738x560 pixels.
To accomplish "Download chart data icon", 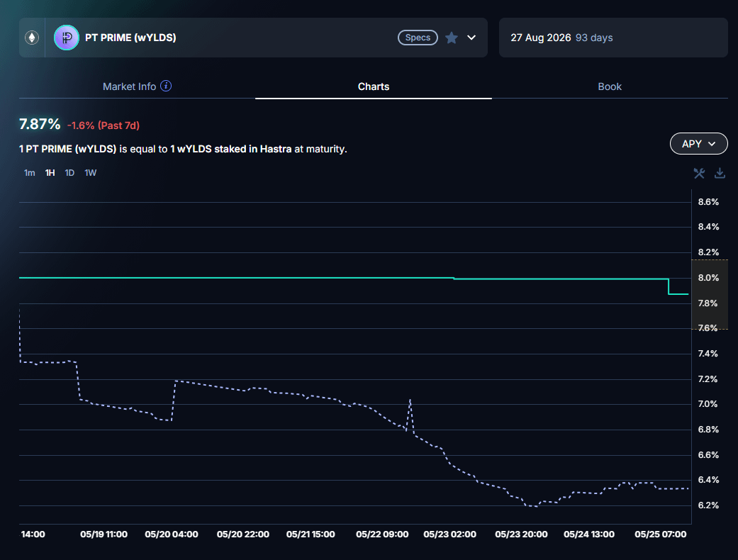I will tap(720, 173).
